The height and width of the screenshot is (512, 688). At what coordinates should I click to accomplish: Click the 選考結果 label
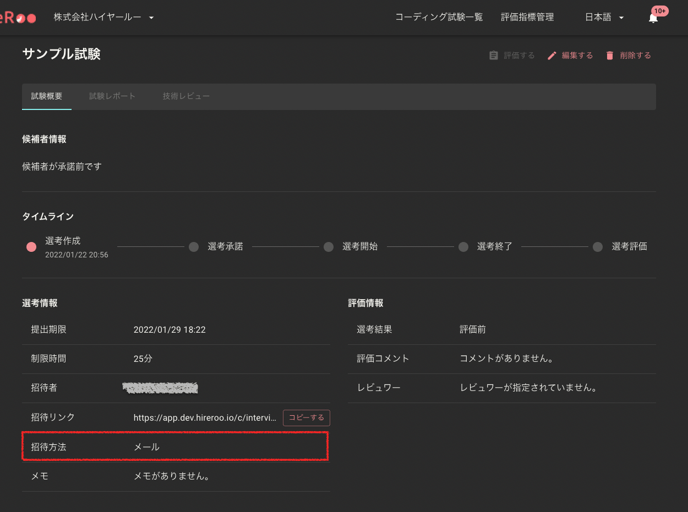tap(374, 329)
